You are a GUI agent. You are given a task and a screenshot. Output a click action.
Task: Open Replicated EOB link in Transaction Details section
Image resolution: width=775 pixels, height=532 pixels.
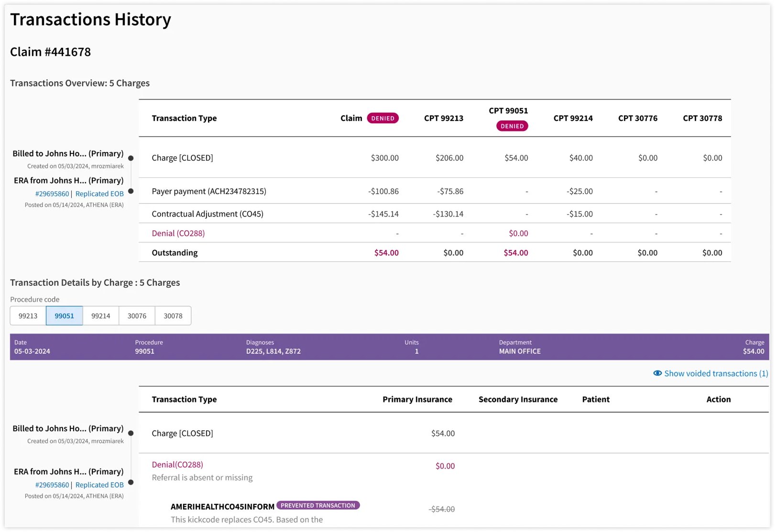click(x=99, y=485)
